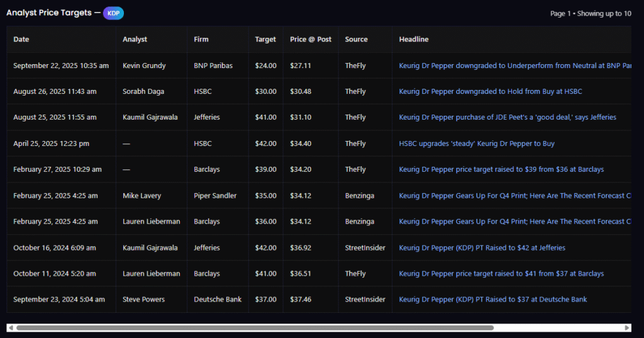The height and width of the screenshot is (338, 644).
Task: Click the Price @ Post column header
Action: [311, 39]
